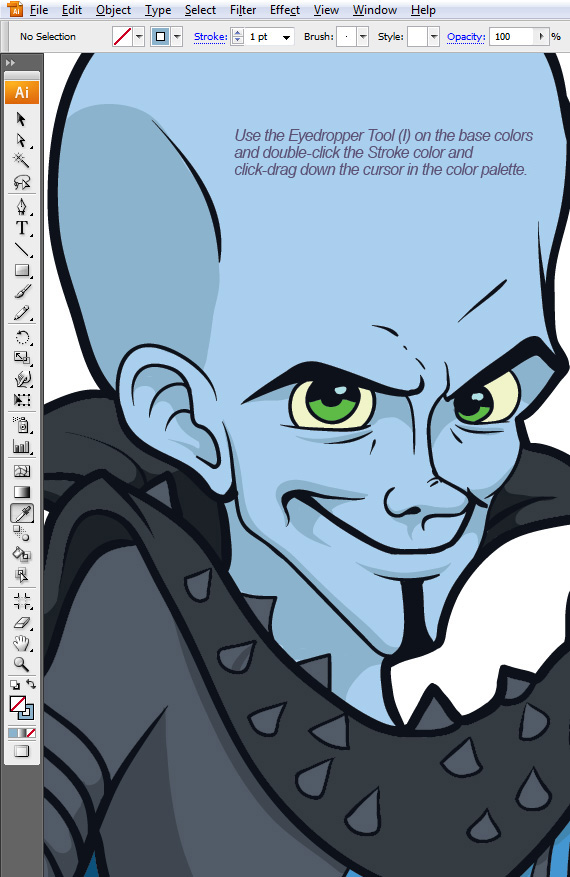Select the Line Segment tool
This screenshot has width=570, height=877.
pyautogui.click(x=21, y=249)
